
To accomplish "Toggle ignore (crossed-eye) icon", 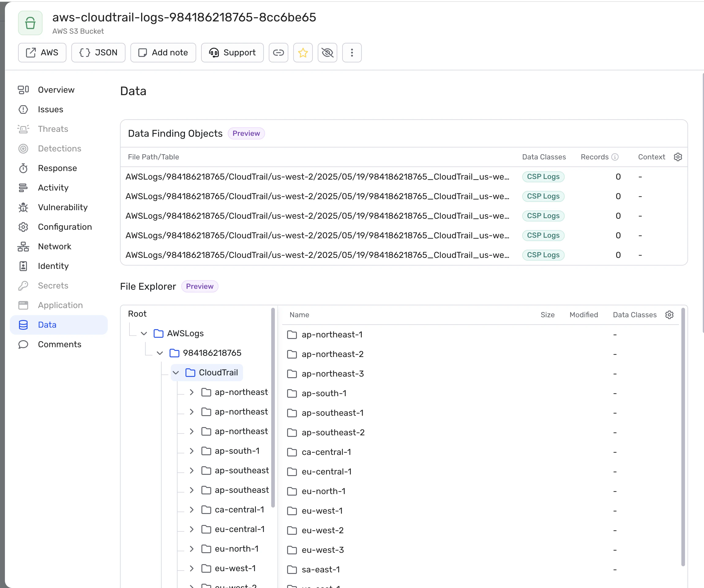I will 327,53.
